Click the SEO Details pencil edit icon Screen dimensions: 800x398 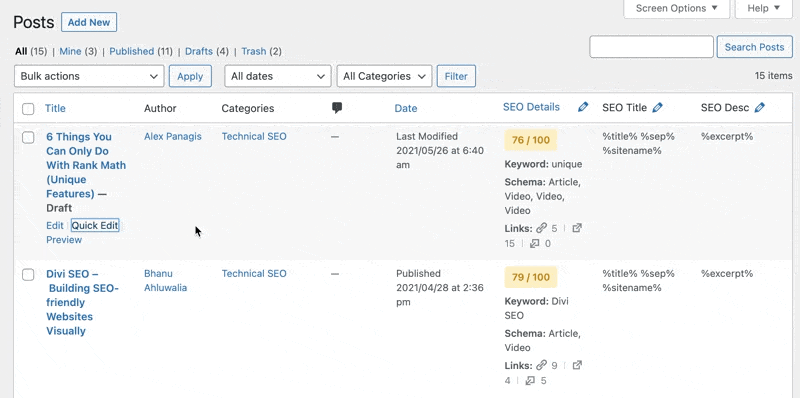coord(583,107)
